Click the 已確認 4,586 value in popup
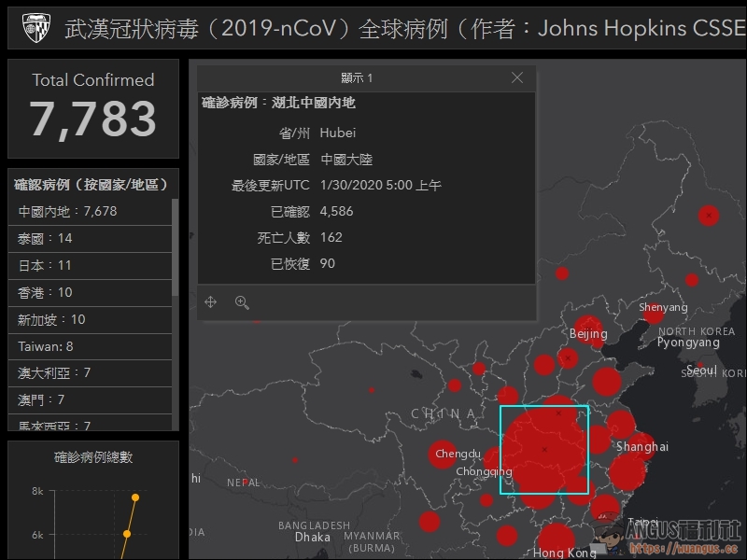 pos(336,212)
